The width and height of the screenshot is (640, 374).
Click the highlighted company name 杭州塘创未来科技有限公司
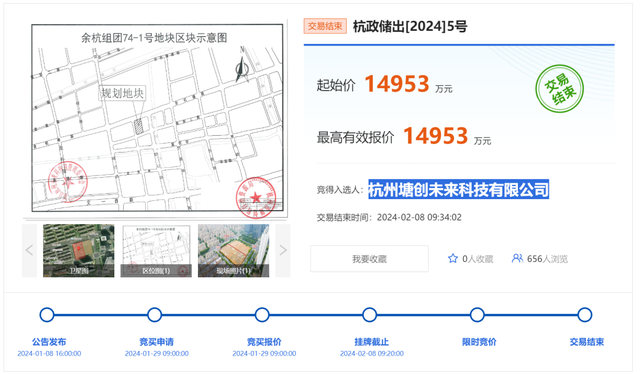pyautogui.click(x=458, y=189)
